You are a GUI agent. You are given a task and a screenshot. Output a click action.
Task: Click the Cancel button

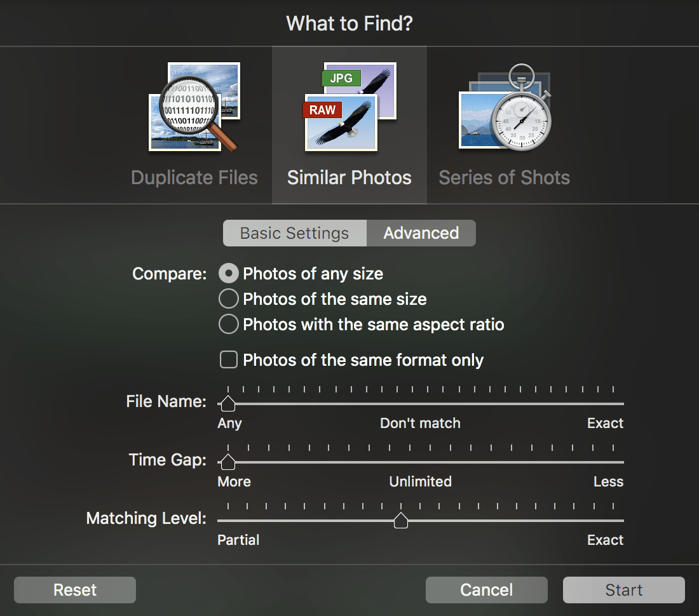click(486, 590)
